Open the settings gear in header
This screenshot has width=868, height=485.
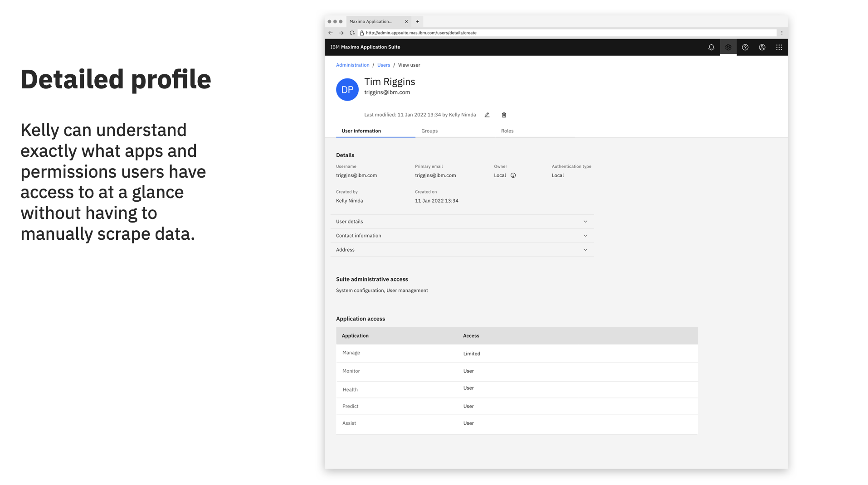click(728, 47)
